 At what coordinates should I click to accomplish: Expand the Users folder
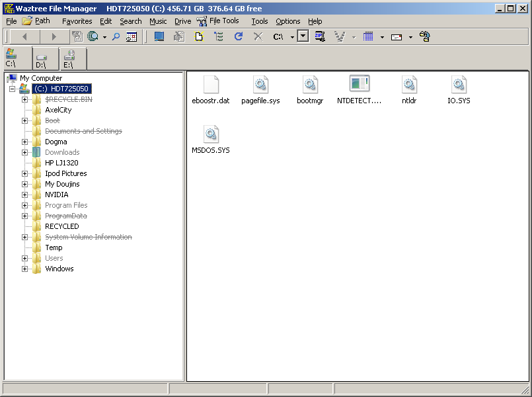(24, 258)
